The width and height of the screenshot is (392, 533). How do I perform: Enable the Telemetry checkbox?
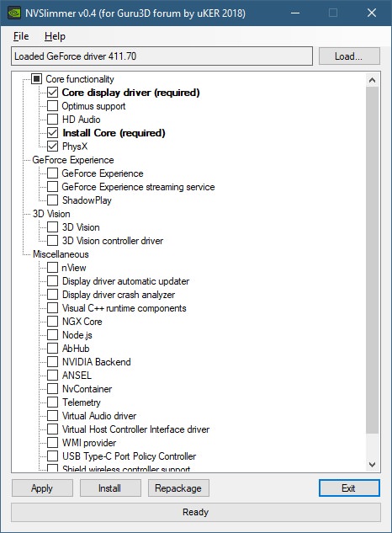point(52,402)
